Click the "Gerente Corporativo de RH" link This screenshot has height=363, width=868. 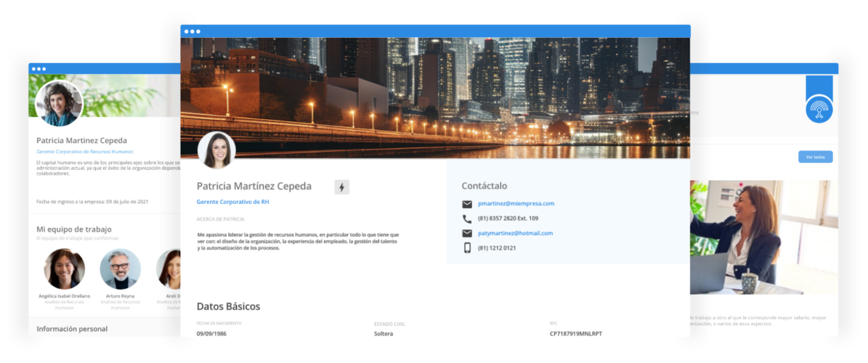(x=233, y=202)
